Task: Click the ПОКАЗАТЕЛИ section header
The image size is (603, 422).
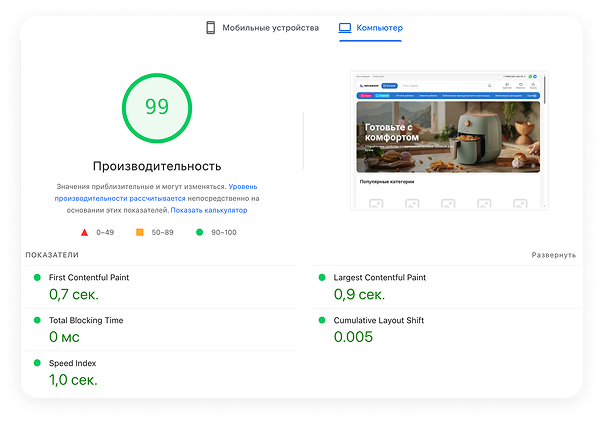Action: (52, 255)
